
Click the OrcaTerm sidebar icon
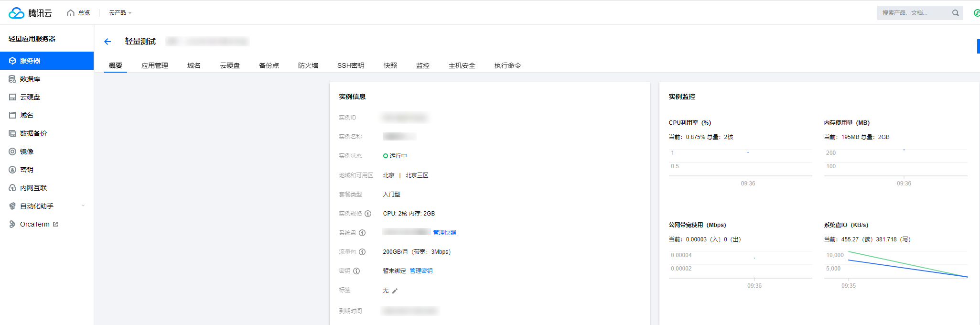(x=12, y=224)
